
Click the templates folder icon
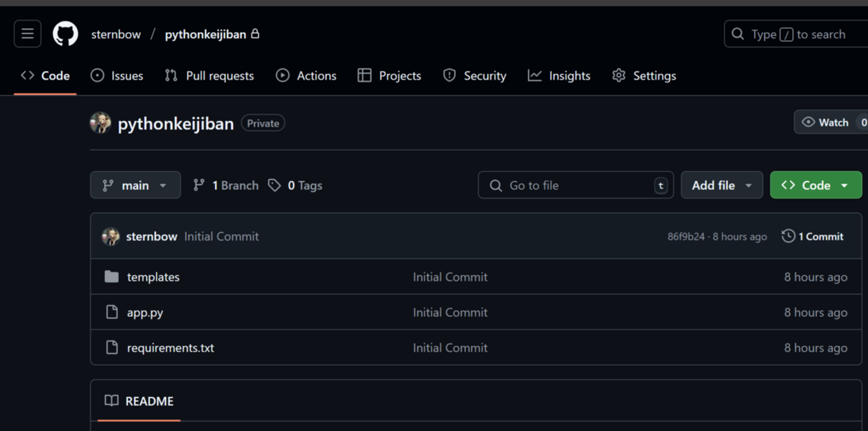[x=112, y=277]
